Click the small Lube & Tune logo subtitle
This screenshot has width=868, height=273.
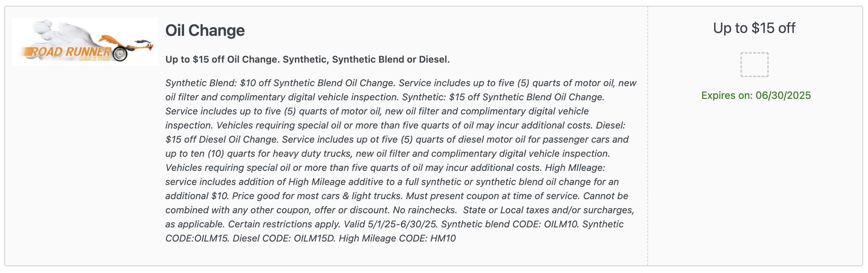(95, 58)
